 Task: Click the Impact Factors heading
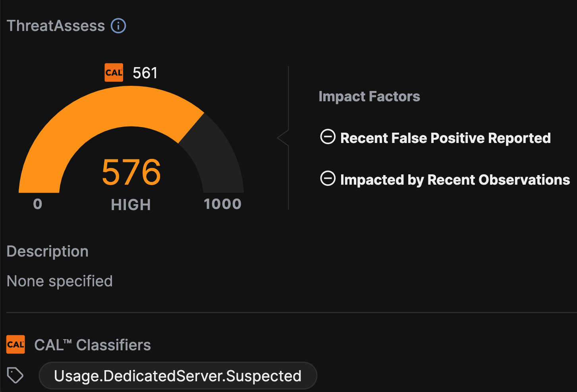coord(369,97)
